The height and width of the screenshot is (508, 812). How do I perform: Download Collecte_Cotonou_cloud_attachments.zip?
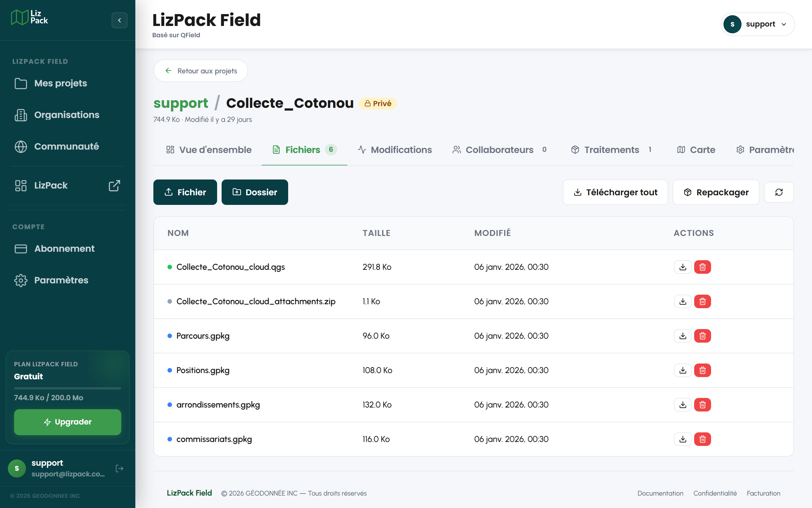click(683, 302)
